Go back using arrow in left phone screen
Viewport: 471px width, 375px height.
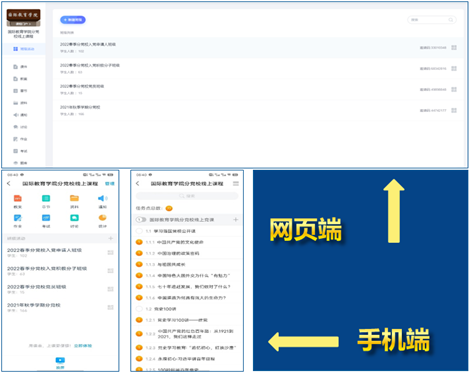click(x=9, y=184)
